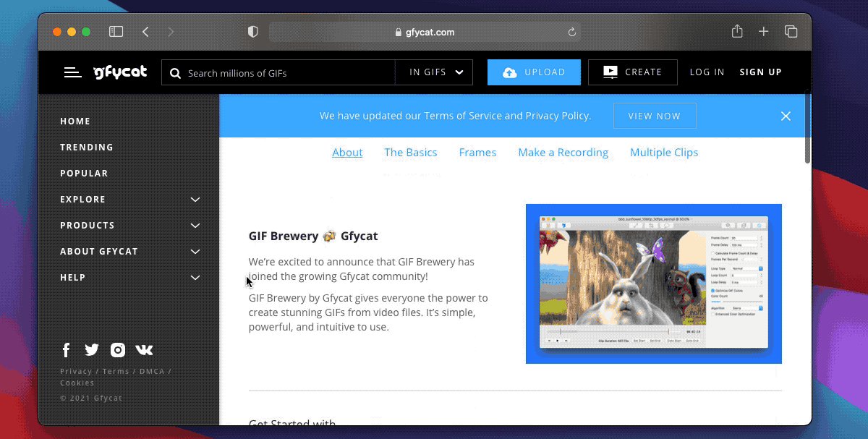Click Safari's share icon
This screenshot has width=868, height=439.
pyautogui.click(x=737, y=32)
